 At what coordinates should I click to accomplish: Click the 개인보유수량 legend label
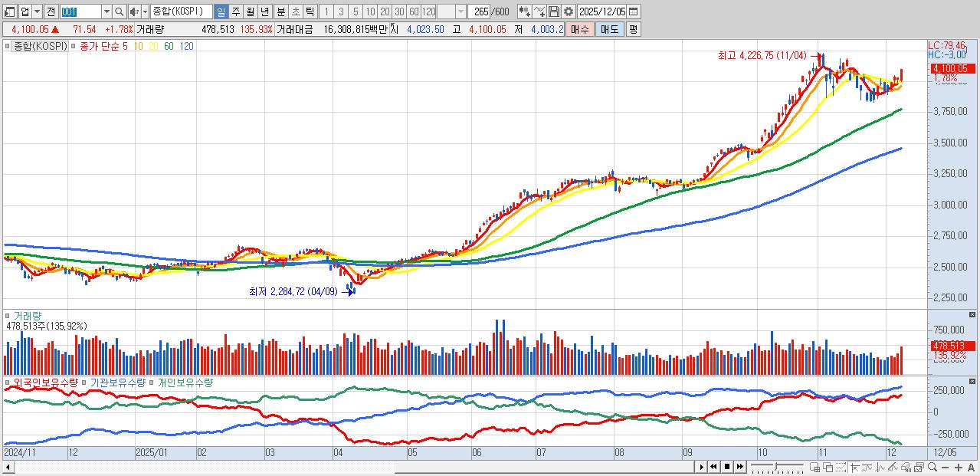(x=185, y=382)
